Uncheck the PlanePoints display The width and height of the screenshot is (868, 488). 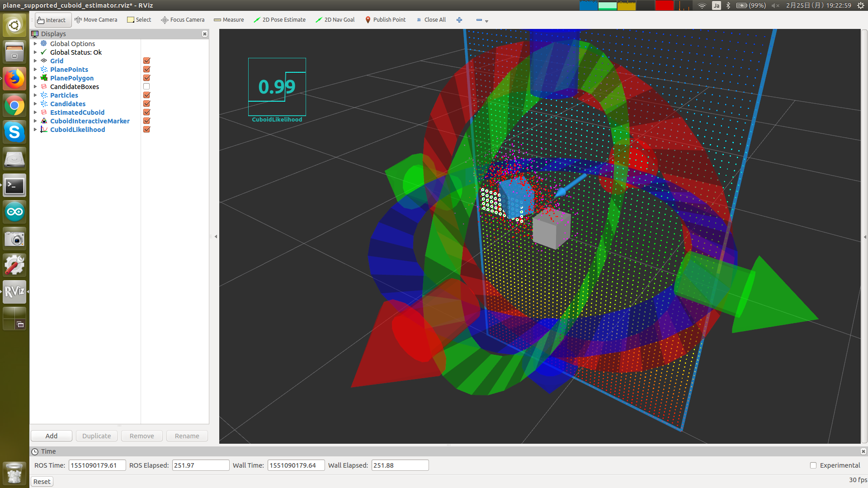146,70
